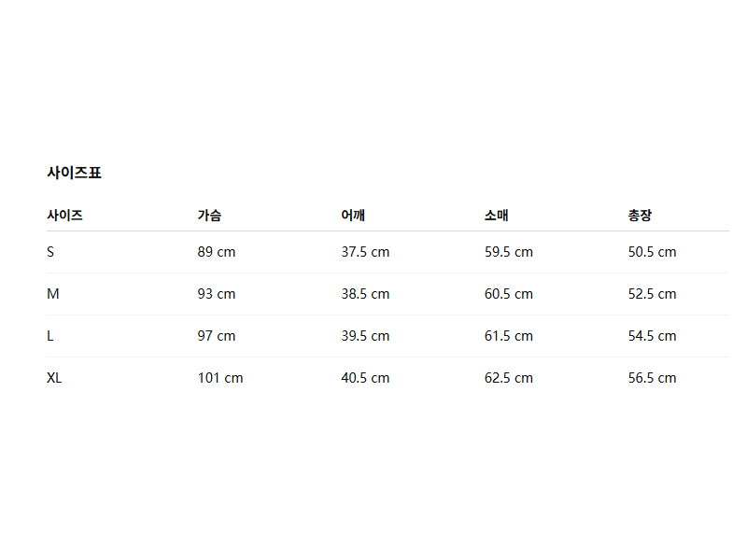The image size is (747, 560).
Task: Select the M size row label
Action: pyautogui.click(x=53, y=294)
